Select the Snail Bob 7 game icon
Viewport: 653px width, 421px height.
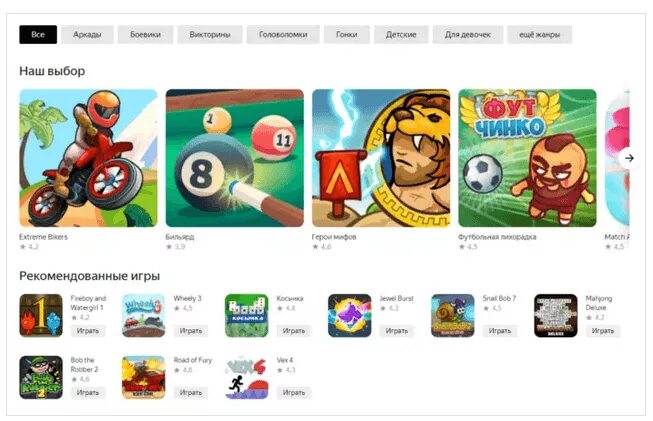453,315
